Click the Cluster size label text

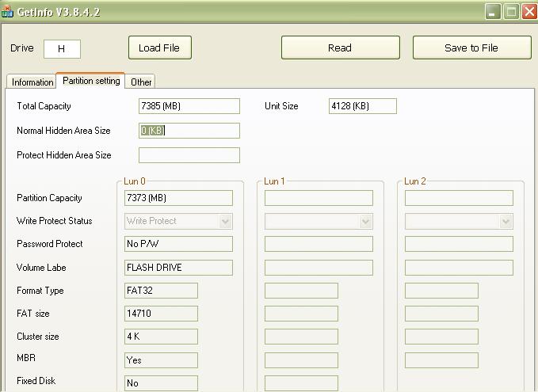pyautogui.click(x=38, y=336)
